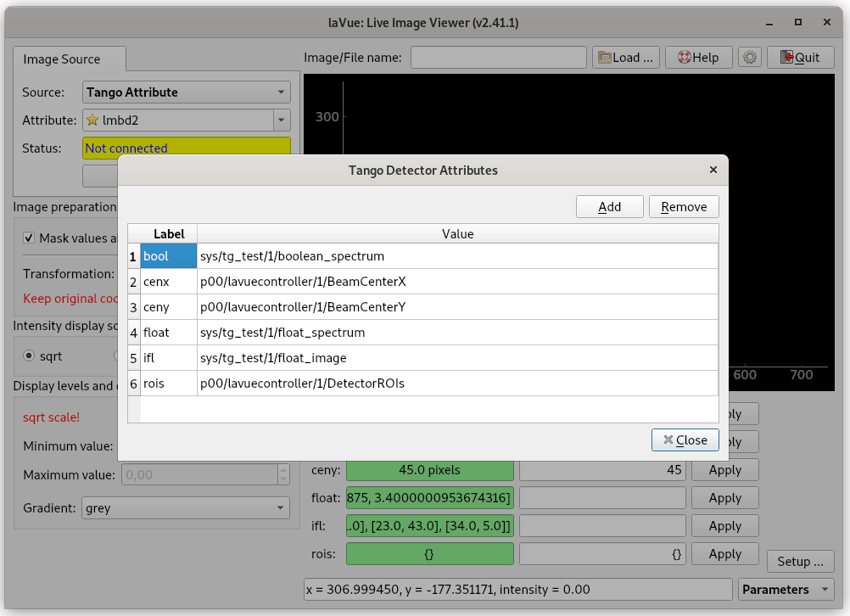Click Remove button in attributes dialog
The width and height of the screenshot is (850, 616).
684,206
